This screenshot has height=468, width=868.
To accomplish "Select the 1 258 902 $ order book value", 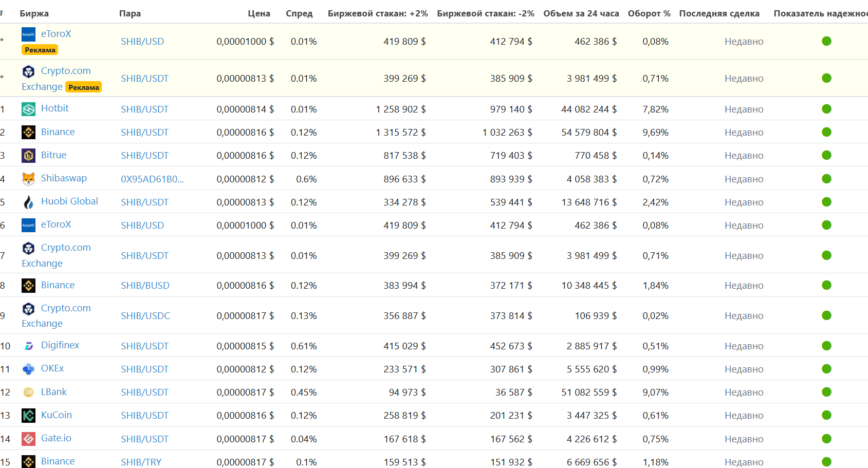I will (x=401, y=109).
